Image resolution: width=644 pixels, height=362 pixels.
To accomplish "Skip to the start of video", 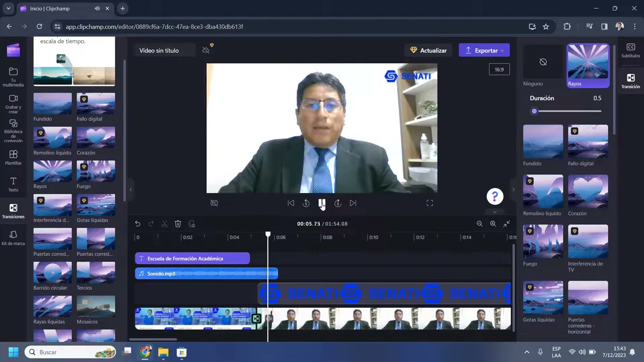I will (x=291, y=203).
